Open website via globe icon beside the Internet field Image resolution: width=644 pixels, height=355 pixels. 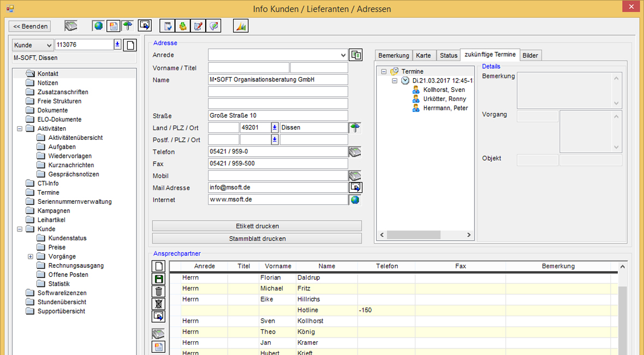[x=355, y=200]
